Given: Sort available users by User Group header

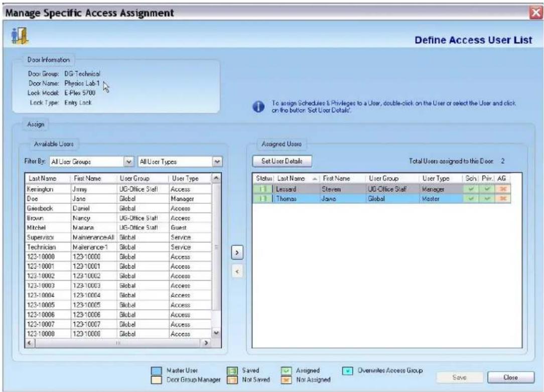Looking at the screenshot, I should 143,178.
